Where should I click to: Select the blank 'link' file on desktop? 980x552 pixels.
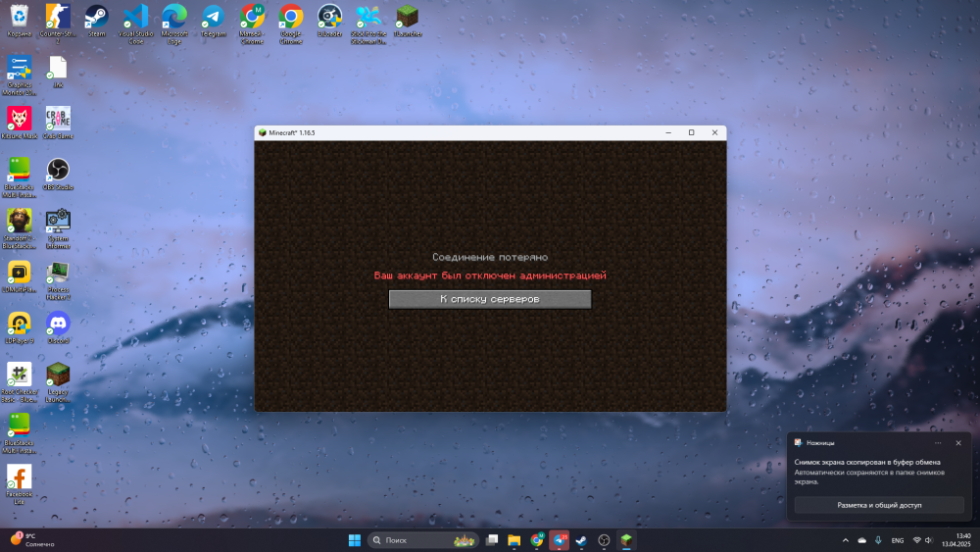click(x=58, y=72)
